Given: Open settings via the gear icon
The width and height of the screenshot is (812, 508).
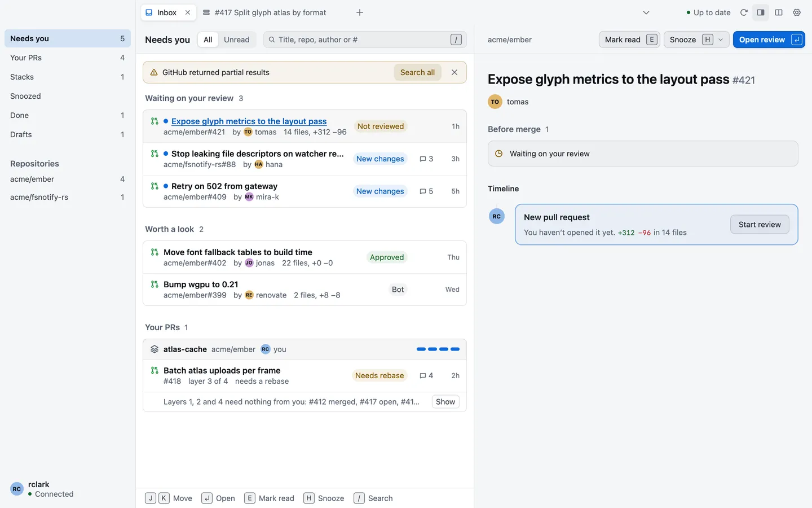Looking at the screenshot, I should [x=797, y=12].
